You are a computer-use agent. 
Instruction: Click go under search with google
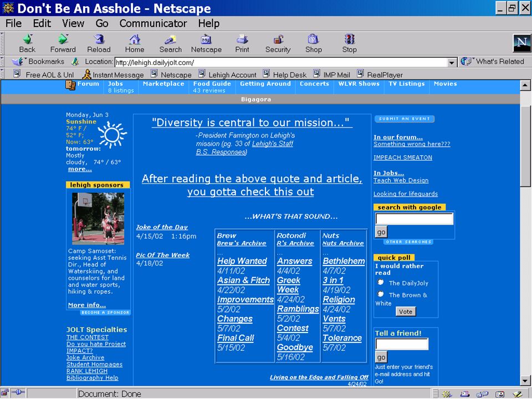(x=381, y=232)
